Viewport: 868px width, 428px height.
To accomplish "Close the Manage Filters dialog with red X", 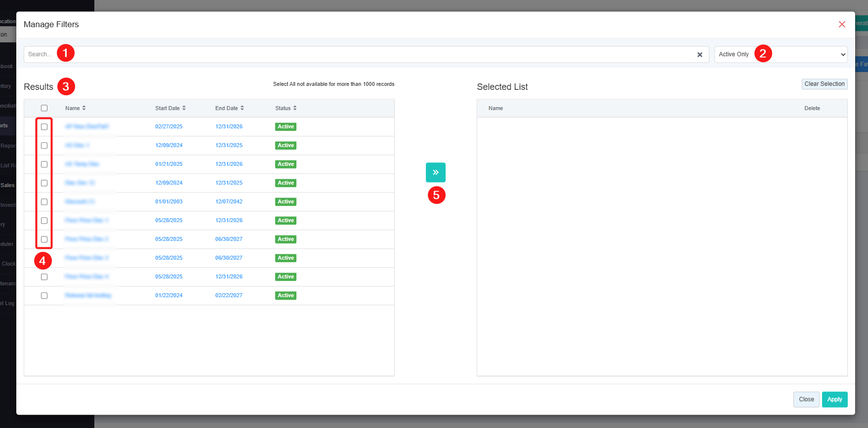I will (x=842, y=25).
